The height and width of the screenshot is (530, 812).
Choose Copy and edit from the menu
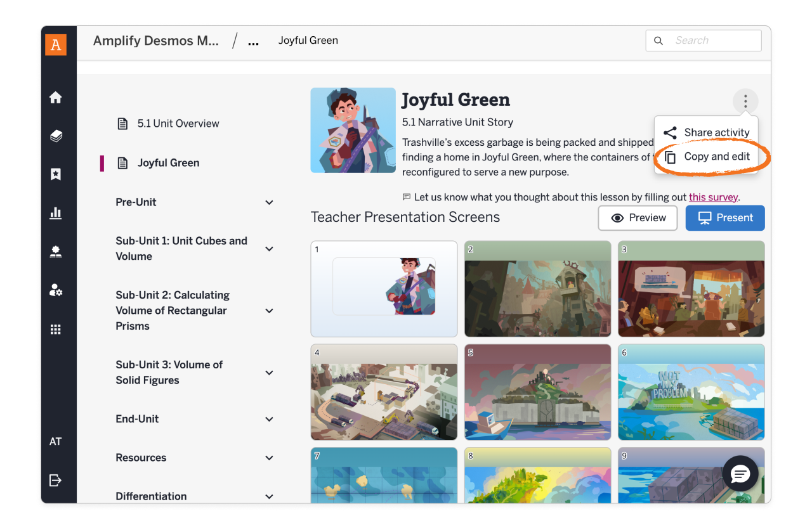(x=717, y=157)
